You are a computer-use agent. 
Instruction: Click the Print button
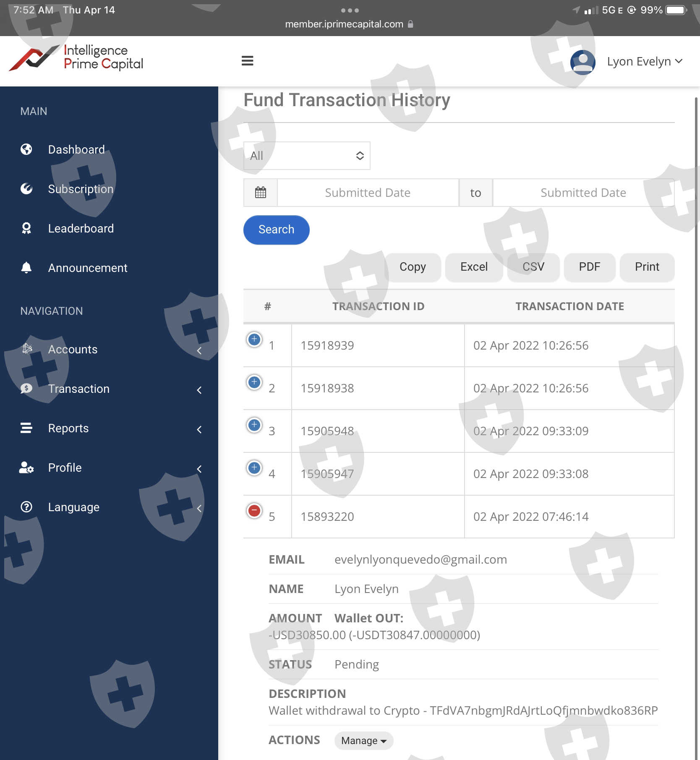pos(647,267)
